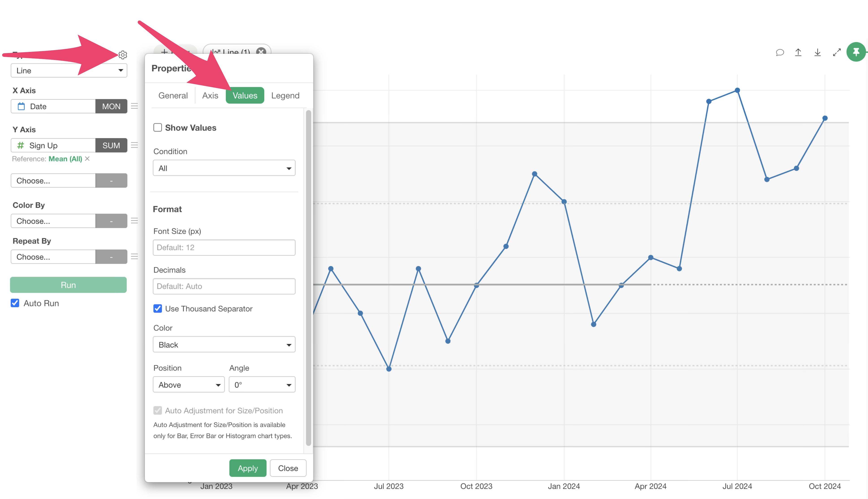868x499 pixels.
Task: Enable the Show Values checkbox
Action: point(158,128)
